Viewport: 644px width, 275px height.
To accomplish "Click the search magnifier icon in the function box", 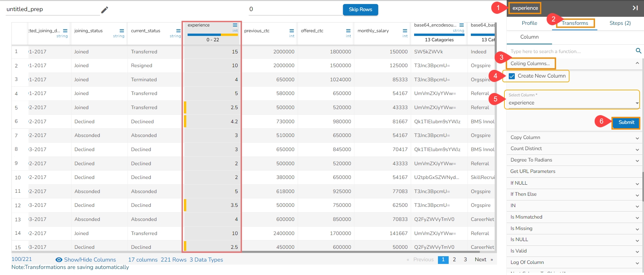I will pos(638,51).
